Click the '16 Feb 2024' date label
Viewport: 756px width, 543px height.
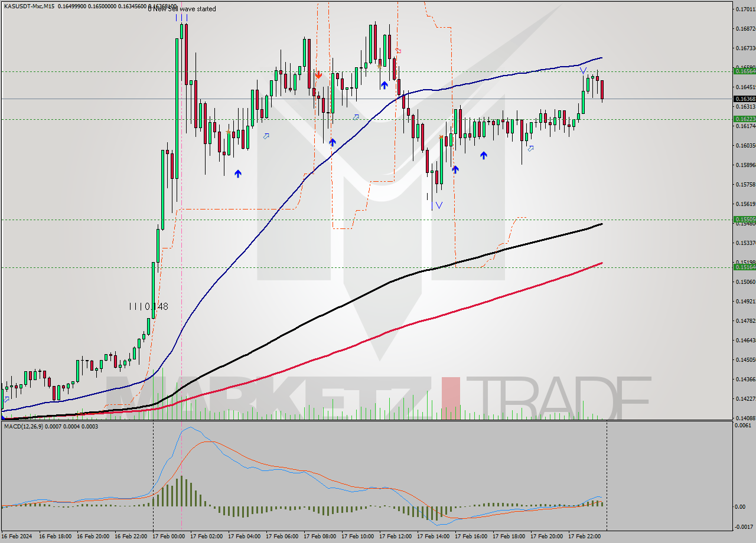pyautogui.click(x=17, y=537)
